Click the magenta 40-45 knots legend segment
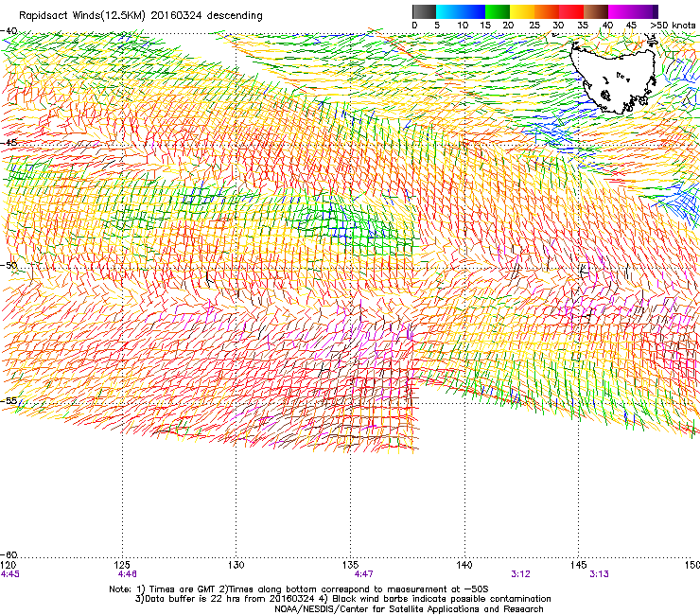 point(621,11)
